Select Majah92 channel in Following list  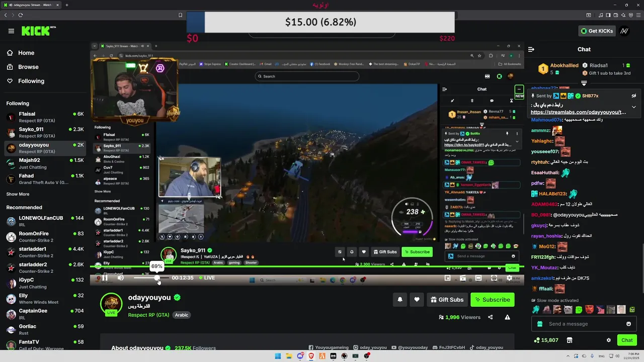point(44,163)
